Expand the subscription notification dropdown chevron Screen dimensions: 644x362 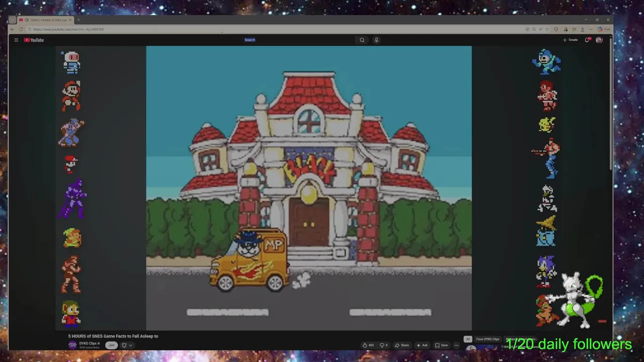130,345
